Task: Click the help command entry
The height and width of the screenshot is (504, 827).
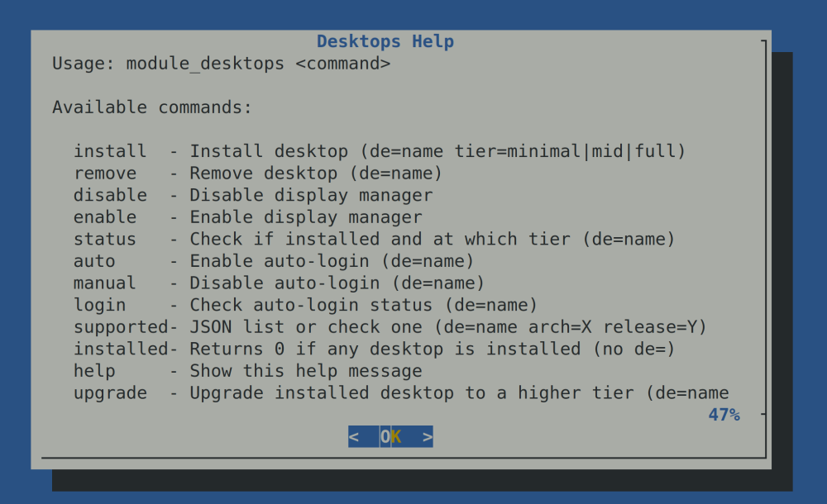Action: coord(94,370)
